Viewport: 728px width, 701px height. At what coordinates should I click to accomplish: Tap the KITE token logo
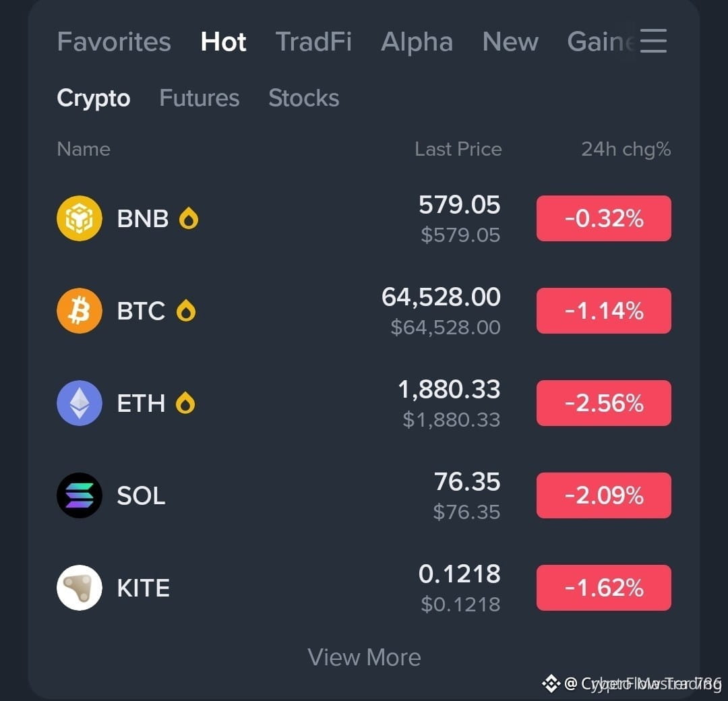(x=80, y=588)
